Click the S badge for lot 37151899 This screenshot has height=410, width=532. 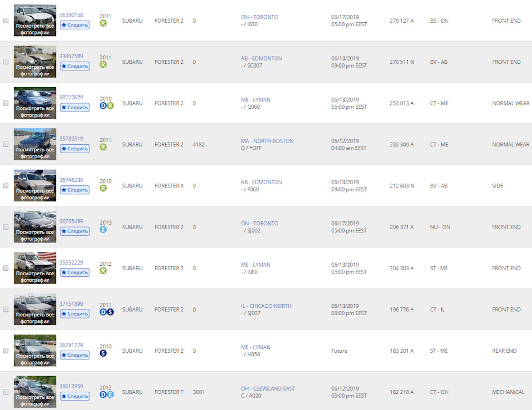click(110, 312)
